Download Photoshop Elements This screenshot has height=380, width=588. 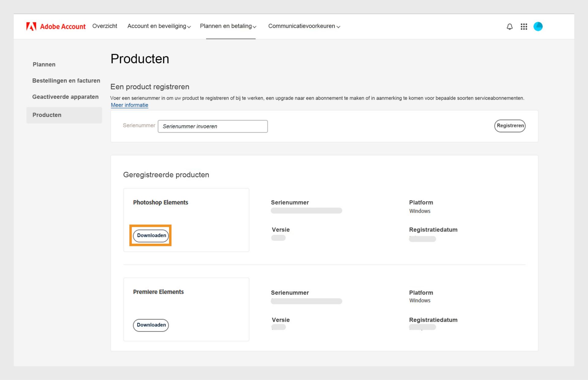click(151, 236)
